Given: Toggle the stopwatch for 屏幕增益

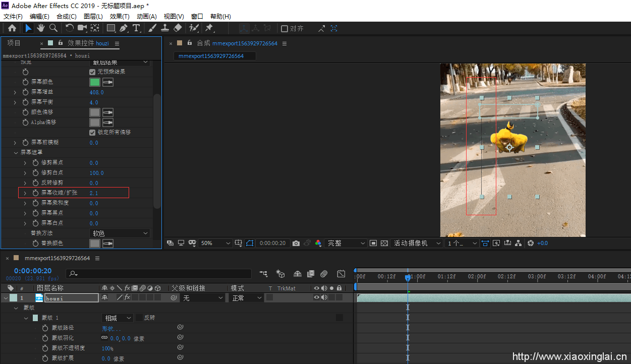Looking at the screenshot, I should pos(26,92).
